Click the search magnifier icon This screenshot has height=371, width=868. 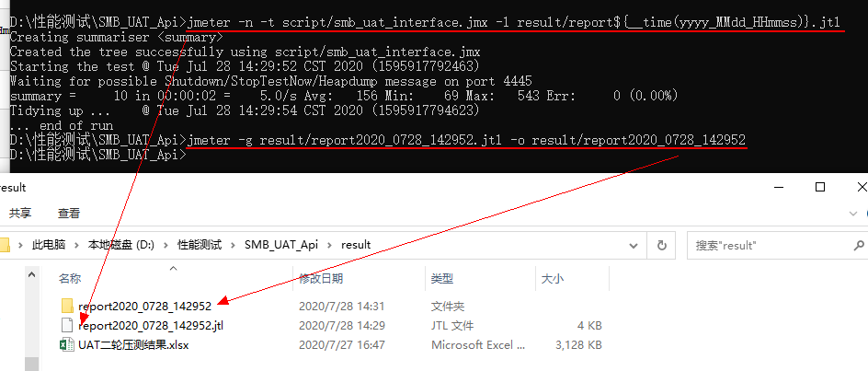(x=859, y=245)
